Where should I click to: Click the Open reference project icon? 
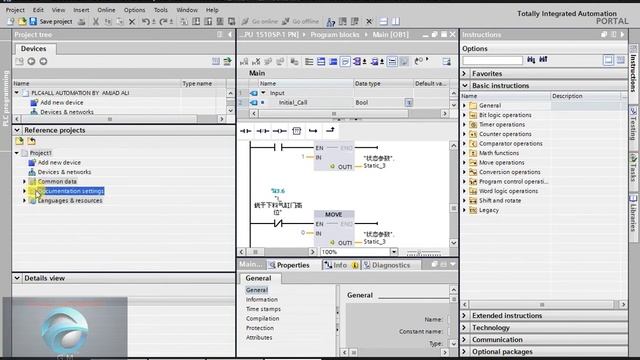tap(20, 141)
